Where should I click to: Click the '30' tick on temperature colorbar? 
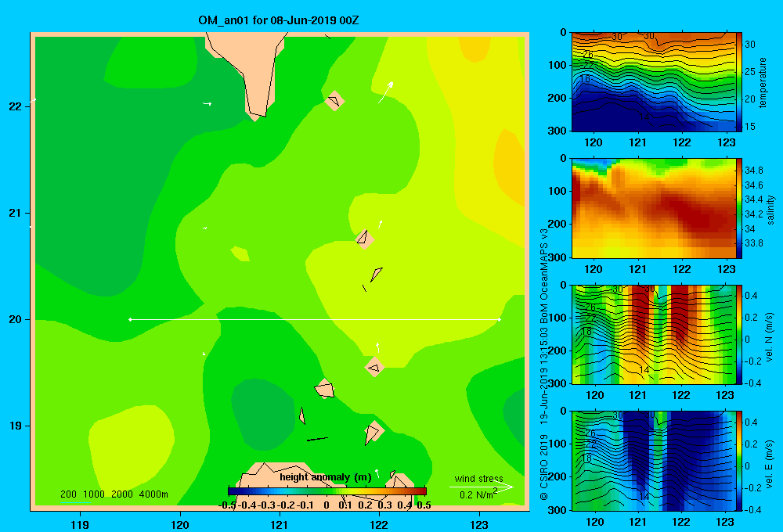pos(750,45)
